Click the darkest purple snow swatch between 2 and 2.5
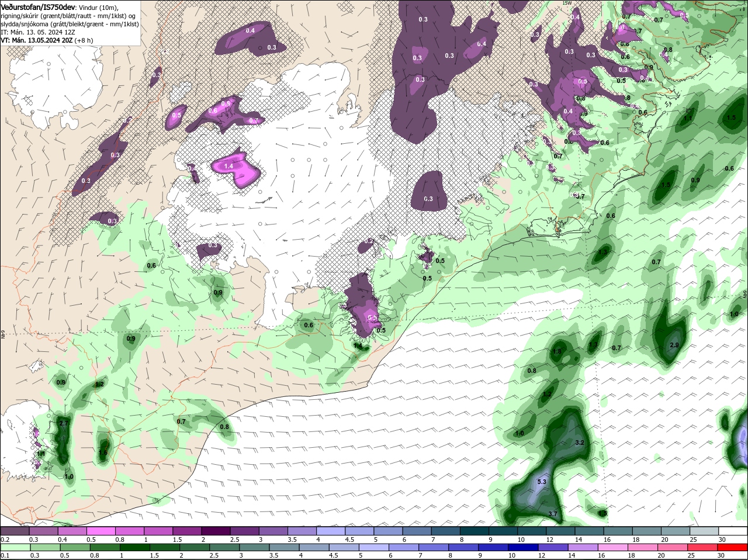Screen dimensions: 748x560 216,531
